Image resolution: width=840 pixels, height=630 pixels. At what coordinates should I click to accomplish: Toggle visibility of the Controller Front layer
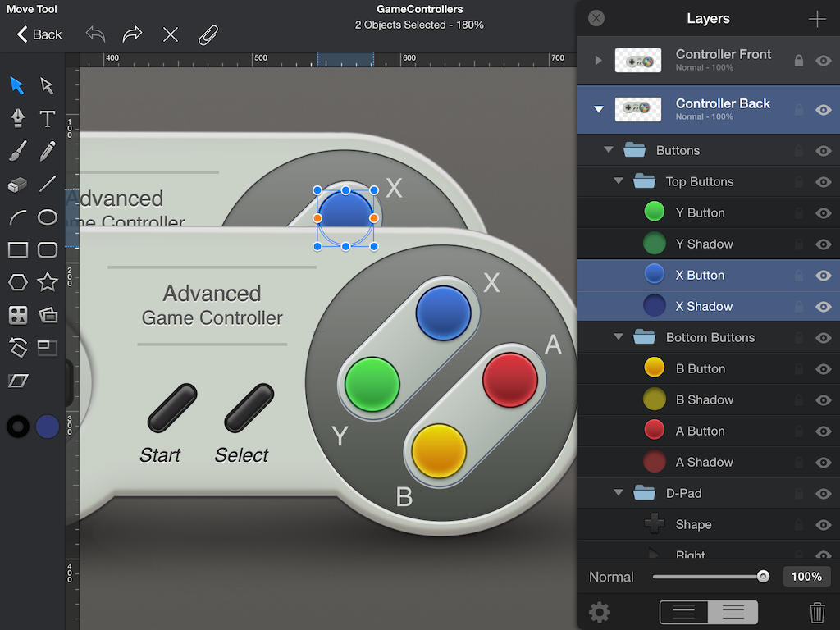pyautogui.click(x=823, y=60)
